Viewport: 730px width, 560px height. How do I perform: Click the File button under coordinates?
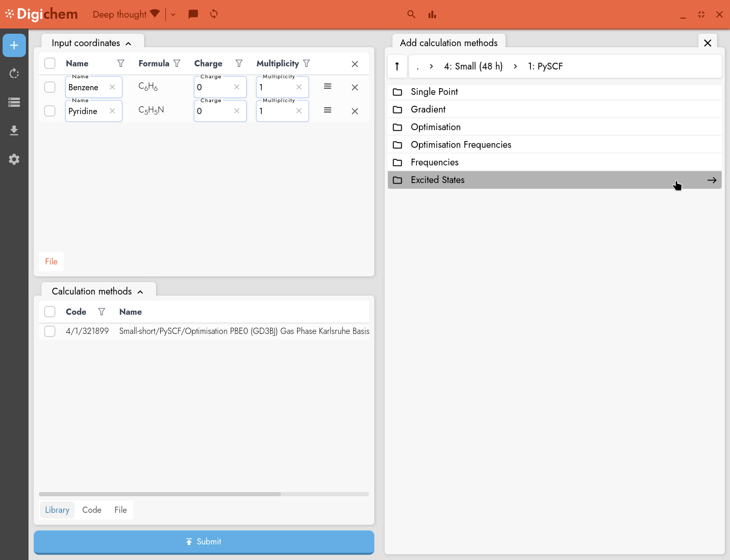coord(51,261)
